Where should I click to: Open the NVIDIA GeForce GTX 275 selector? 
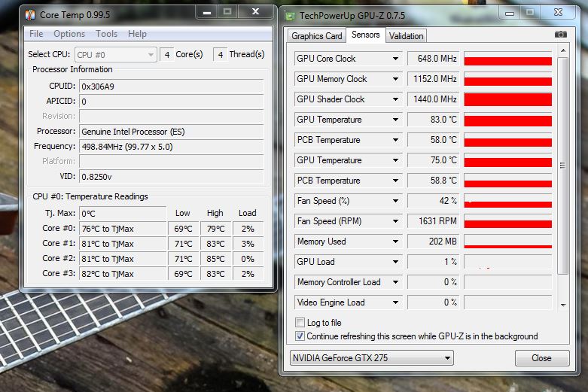(x=372, y=358)
